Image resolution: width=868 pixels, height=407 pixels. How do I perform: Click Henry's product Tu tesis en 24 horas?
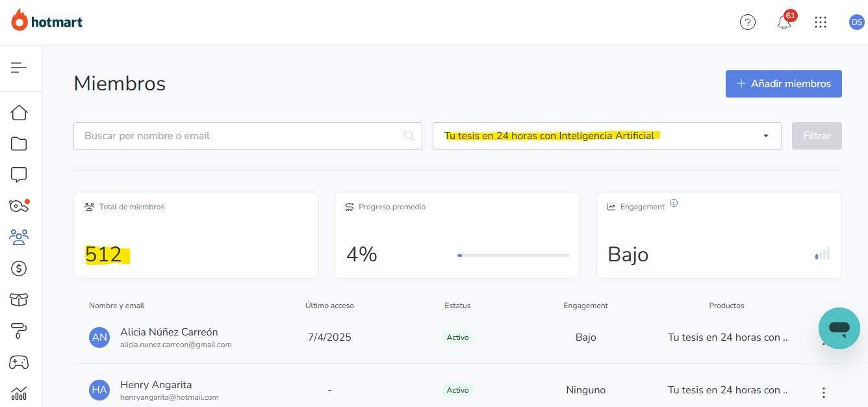click(x=728, y=390)
